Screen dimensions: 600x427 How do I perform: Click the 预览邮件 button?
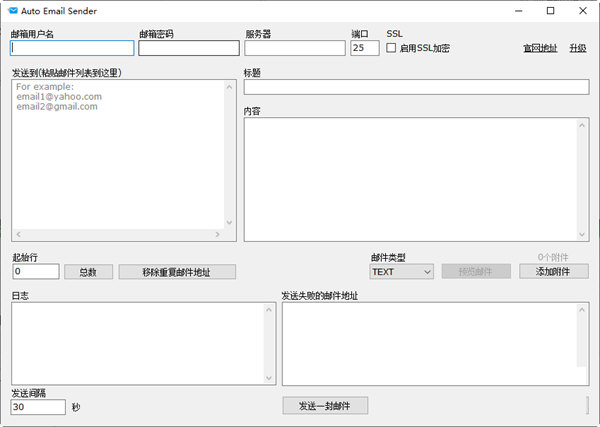(476, 272)
